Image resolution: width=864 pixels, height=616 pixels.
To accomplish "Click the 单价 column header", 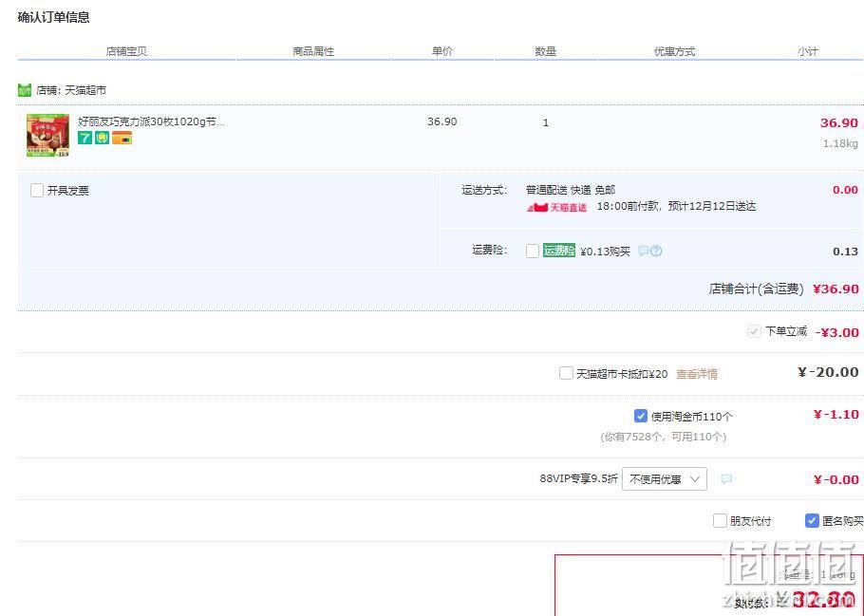I will [441, 51].
